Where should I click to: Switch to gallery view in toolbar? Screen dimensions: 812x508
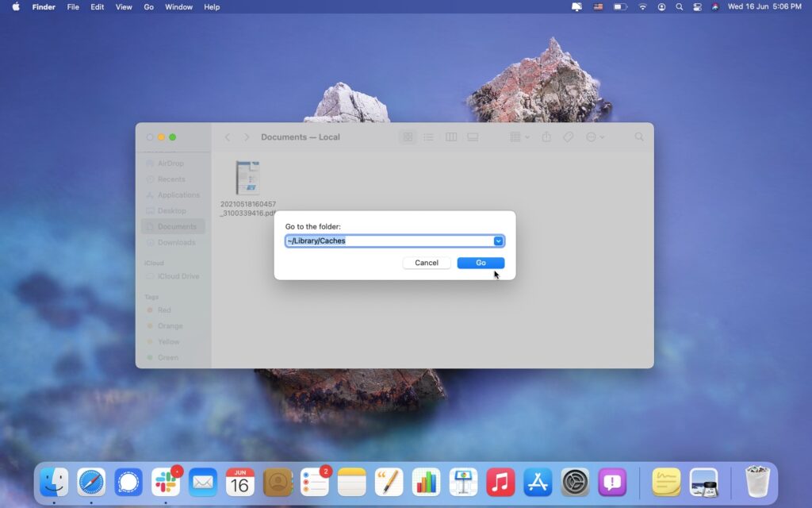pyautogui.click(x=472, y=137)
